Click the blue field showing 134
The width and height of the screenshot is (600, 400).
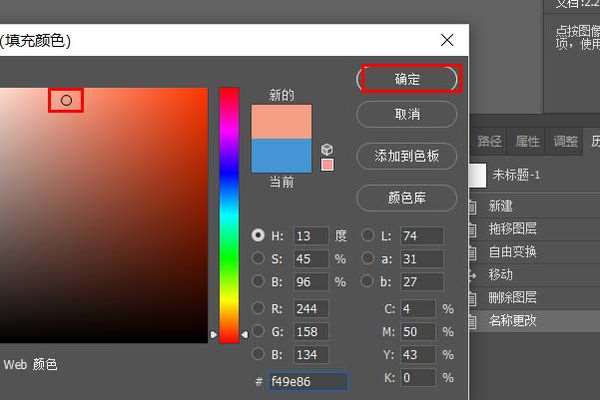point(311,354)
